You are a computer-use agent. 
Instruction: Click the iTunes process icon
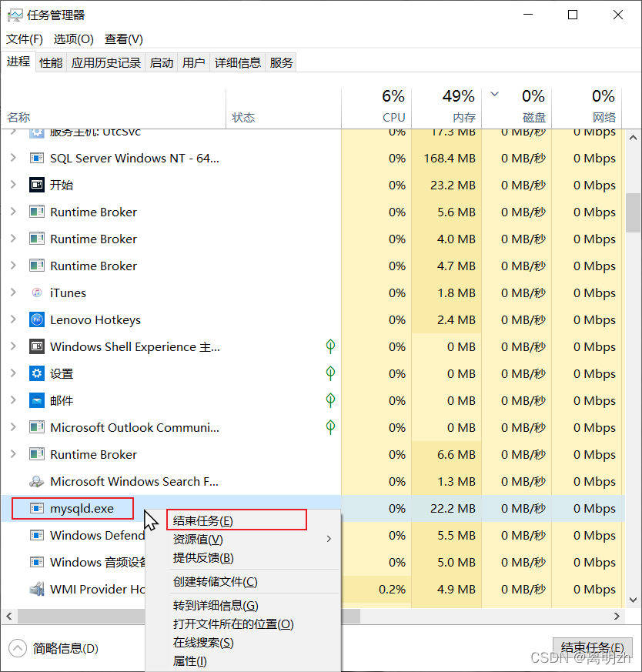pyautogui.click(x=37, y=293)
